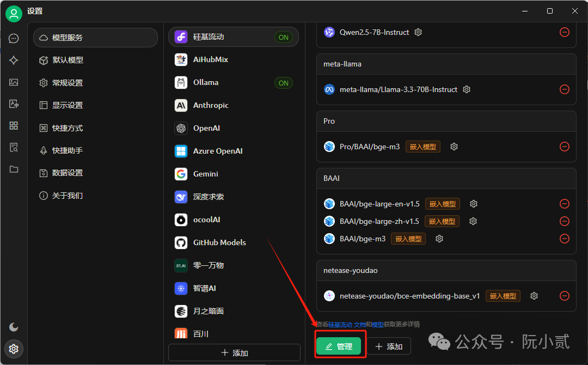588x365 pixels.
Task: Click the settings gear in sidebar
Action: click(x=14, y=349)
